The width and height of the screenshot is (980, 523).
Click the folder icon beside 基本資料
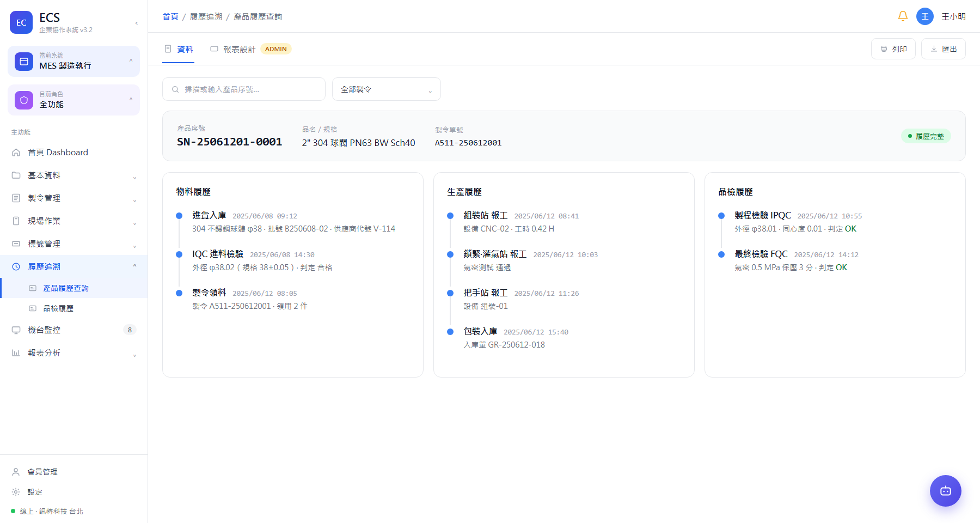16,175
